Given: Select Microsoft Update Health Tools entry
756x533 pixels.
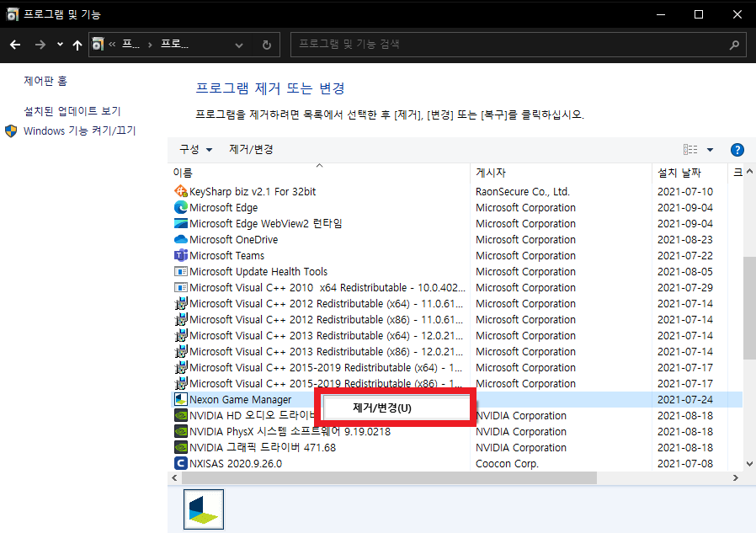Looking at the screenshot, I should point(258,272).
